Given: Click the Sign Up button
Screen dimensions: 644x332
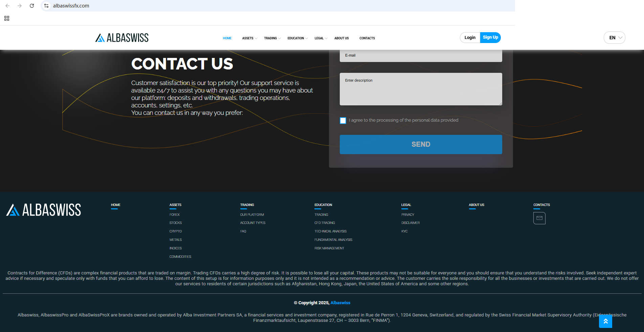Looking at the screenshot, I should 490,38.
